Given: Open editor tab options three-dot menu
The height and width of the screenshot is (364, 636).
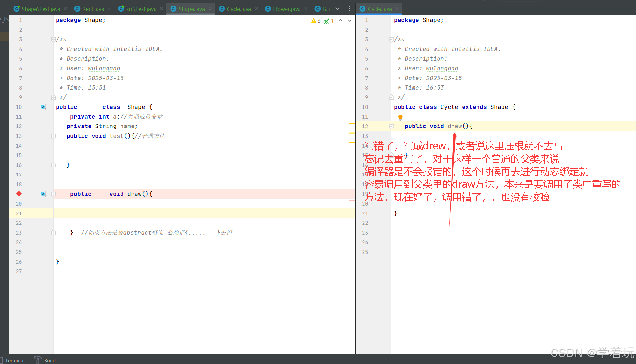Looking at the screenshot, I should [350, 9].
